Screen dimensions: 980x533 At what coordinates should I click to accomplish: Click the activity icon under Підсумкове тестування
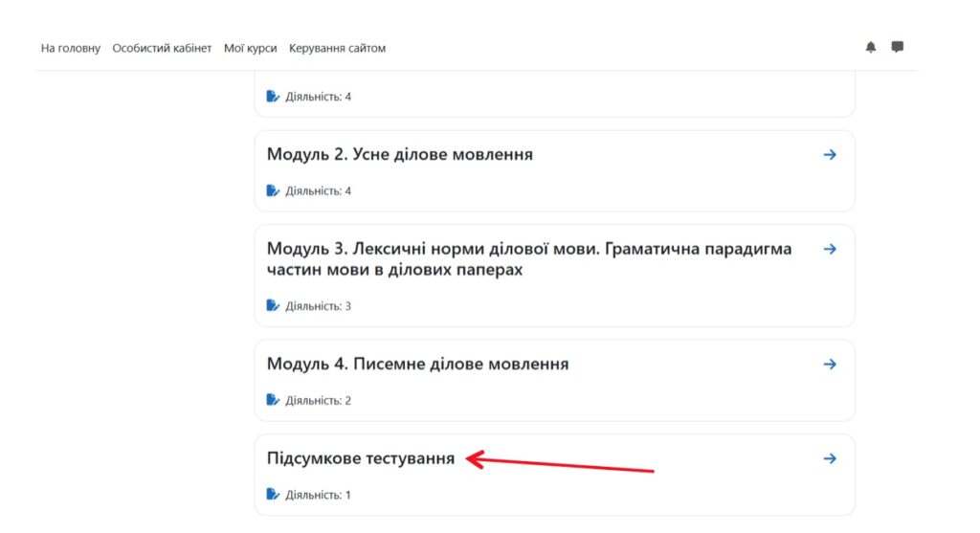tap(273, 495)
